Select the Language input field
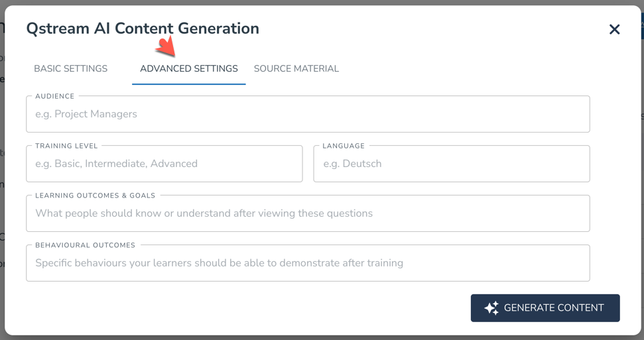This screenshot has width=644, height=340. click(452, 164)
